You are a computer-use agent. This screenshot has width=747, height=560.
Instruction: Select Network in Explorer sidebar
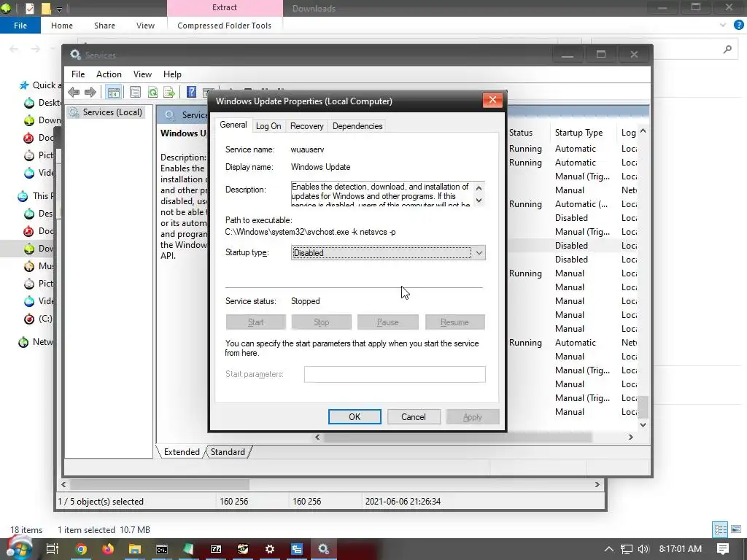[x=36, y=342]
